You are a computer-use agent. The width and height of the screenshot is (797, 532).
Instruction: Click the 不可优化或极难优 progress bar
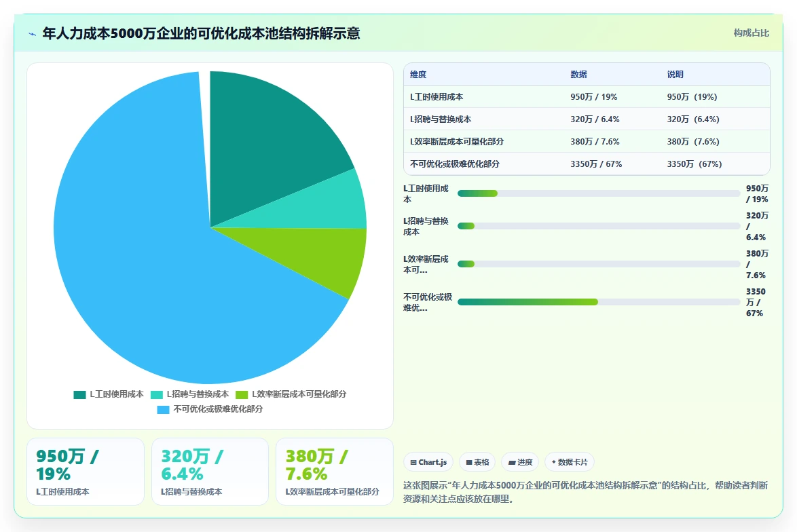(x=599, y=302)
